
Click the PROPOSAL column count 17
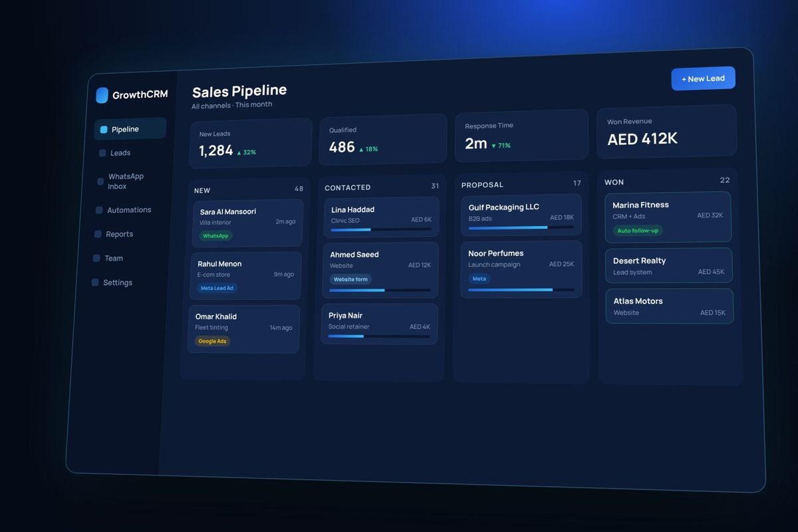(577, 184)
